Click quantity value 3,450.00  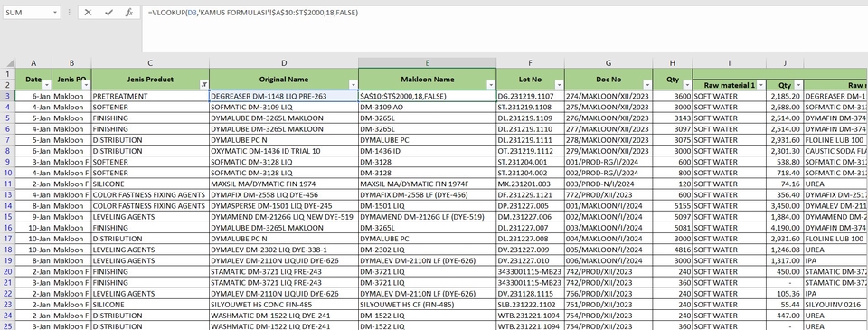point(785,206)
